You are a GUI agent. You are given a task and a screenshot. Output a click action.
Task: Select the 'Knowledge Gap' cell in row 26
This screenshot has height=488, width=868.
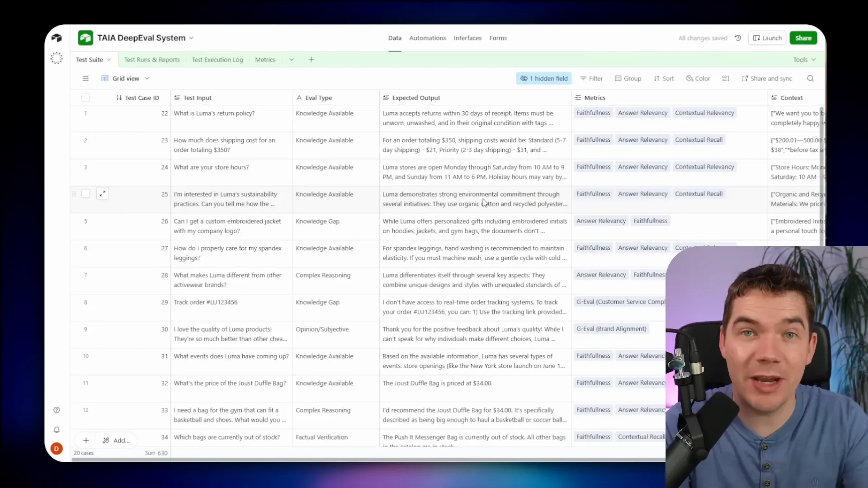pos(336,226)
